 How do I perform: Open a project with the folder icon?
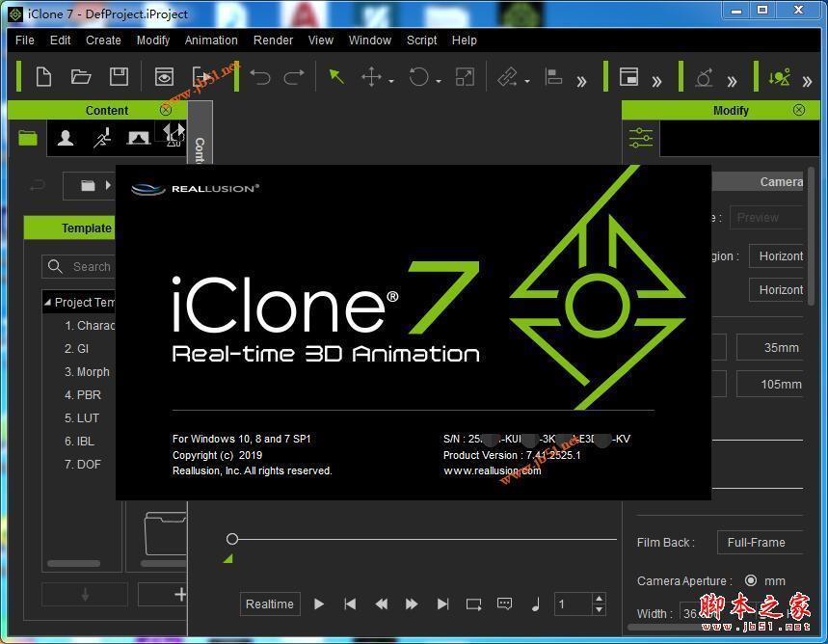pos(81,77)
